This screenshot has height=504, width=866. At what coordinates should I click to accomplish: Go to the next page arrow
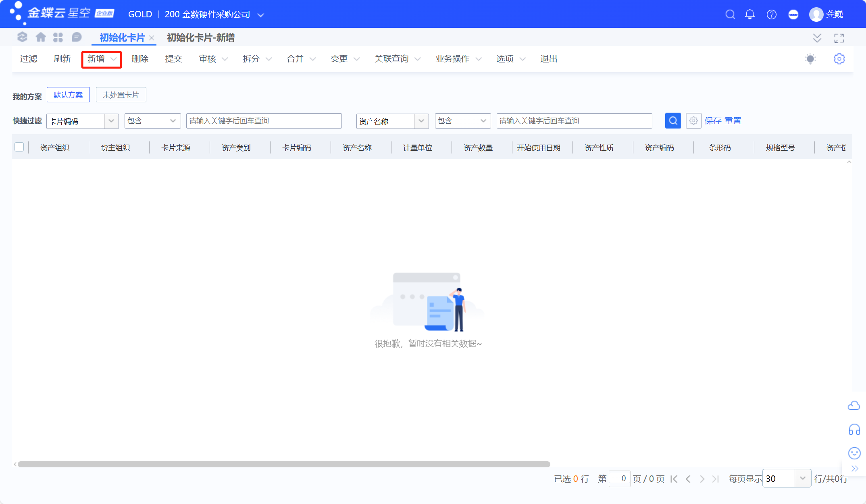(702, 479)
